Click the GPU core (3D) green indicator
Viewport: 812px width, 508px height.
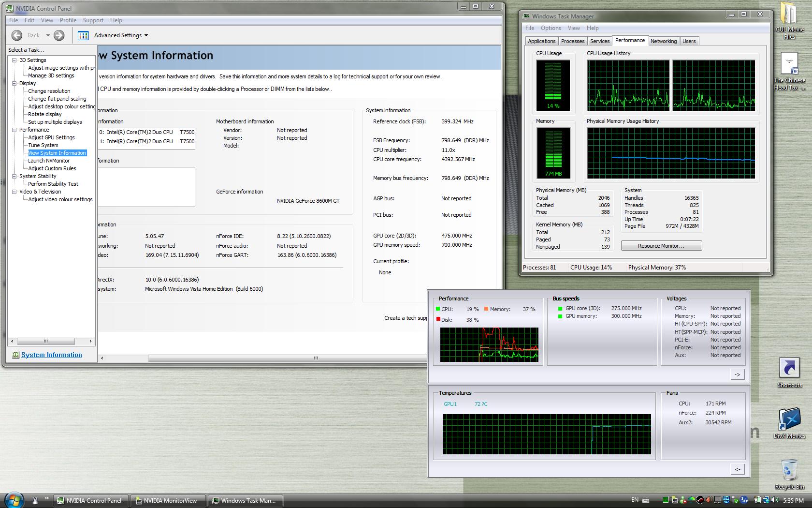click(560, 308)
